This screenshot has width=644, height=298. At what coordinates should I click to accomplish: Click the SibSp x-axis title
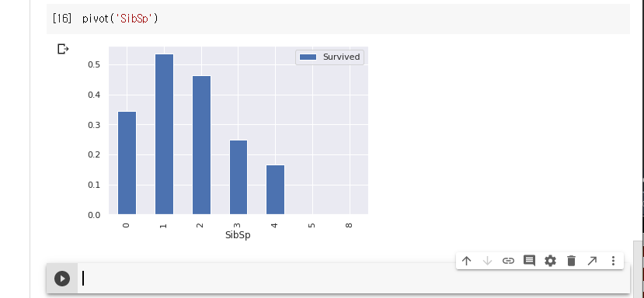click(238, 235)
